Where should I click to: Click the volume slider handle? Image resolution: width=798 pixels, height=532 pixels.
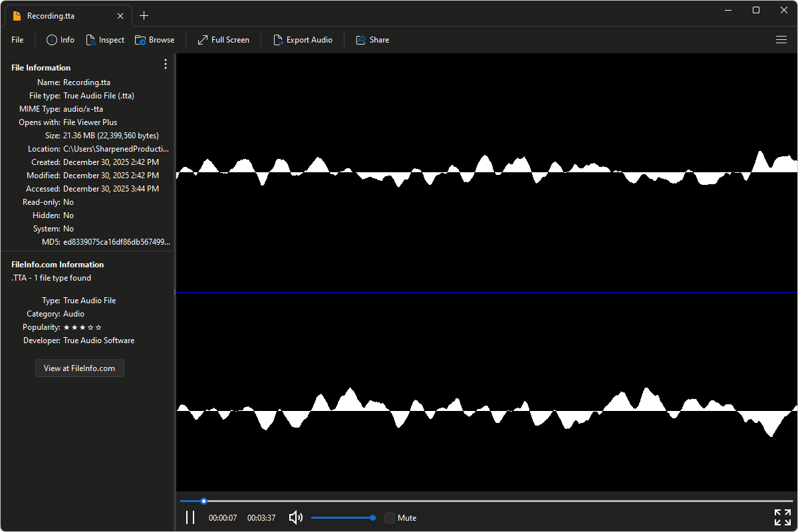coord(372,517)
